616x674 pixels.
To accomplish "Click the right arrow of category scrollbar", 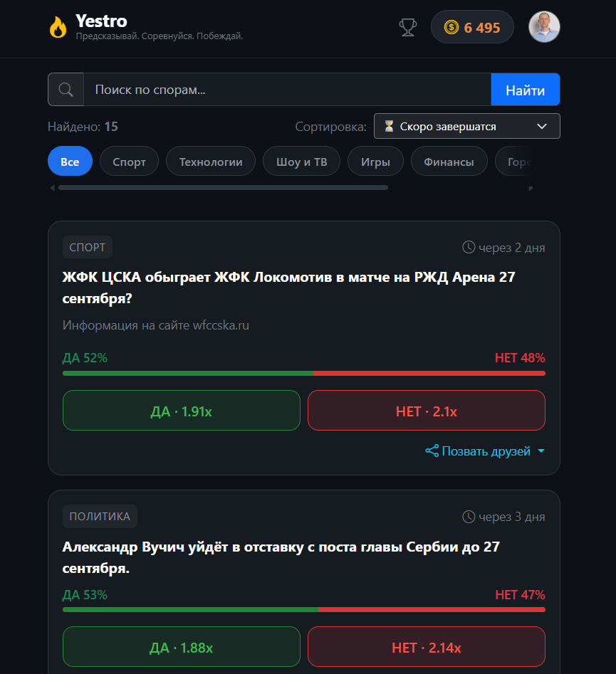I will [x=531, y=188].
